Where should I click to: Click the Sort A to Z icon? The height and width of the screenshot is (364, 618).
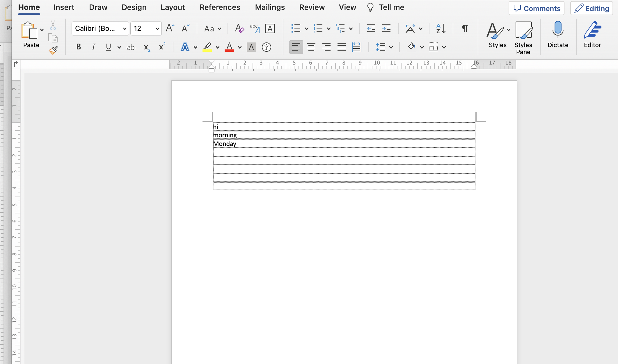[441, 28]
